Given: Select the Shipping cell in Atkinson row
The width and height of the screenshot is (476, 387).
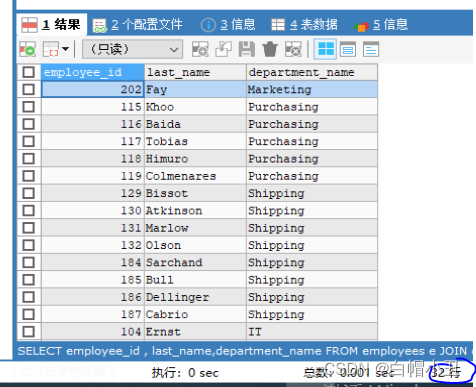Looking at the screenshot, I should tap(312, 211).
